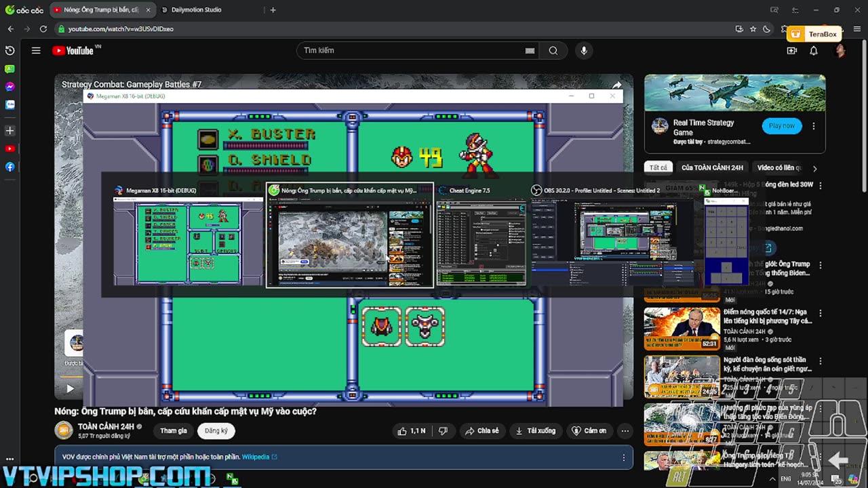The height and width of the screenshot is (488, 868).
Task: Open the Cốc Cốc main menu icon
Action: tap(857, 29)
